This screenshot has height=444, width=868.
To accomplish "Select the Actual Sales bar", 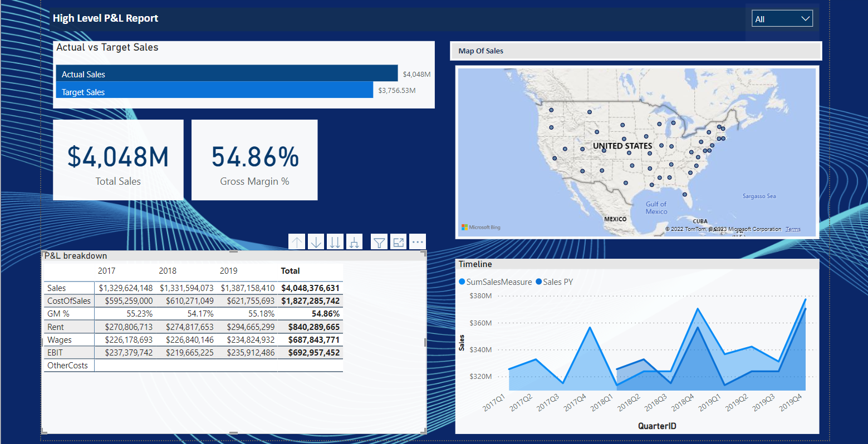I will point(227,73).
